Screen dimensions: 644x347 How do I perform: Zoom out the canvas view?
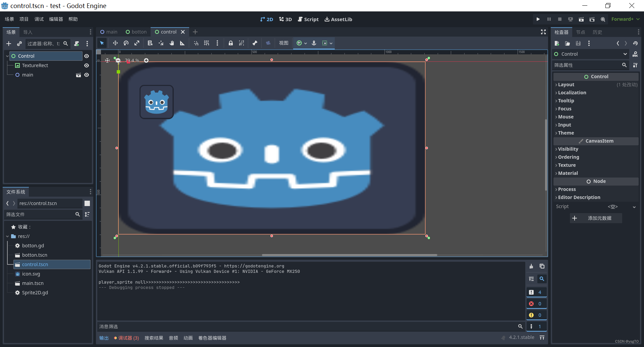point(118,60)
